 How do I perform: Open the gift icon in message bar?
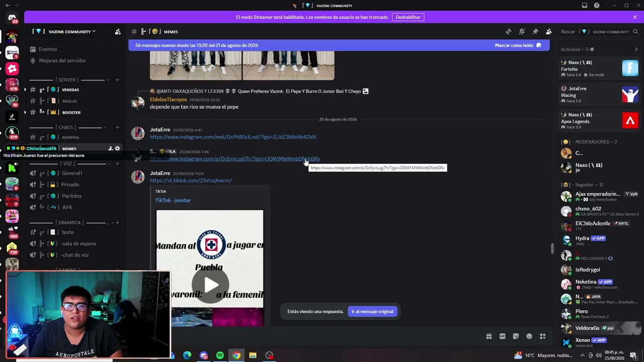(489, 336)
